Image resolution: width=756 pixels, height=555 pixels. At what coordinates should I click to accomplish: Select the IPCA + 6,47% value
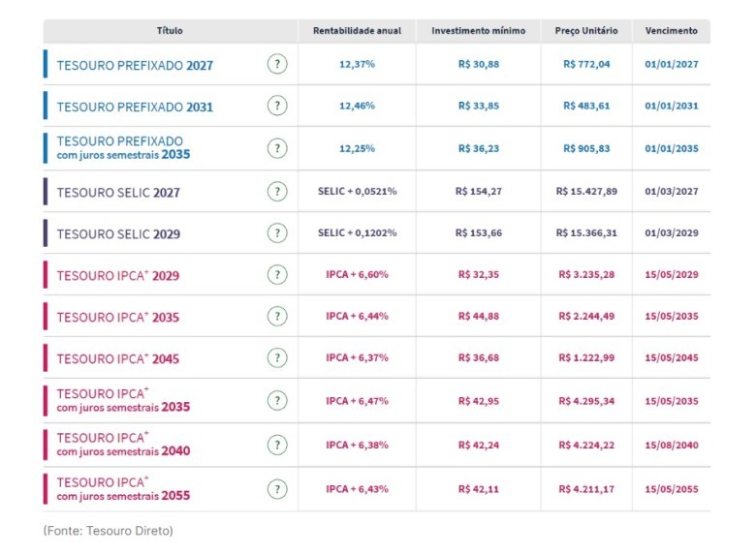click(357, 401)
